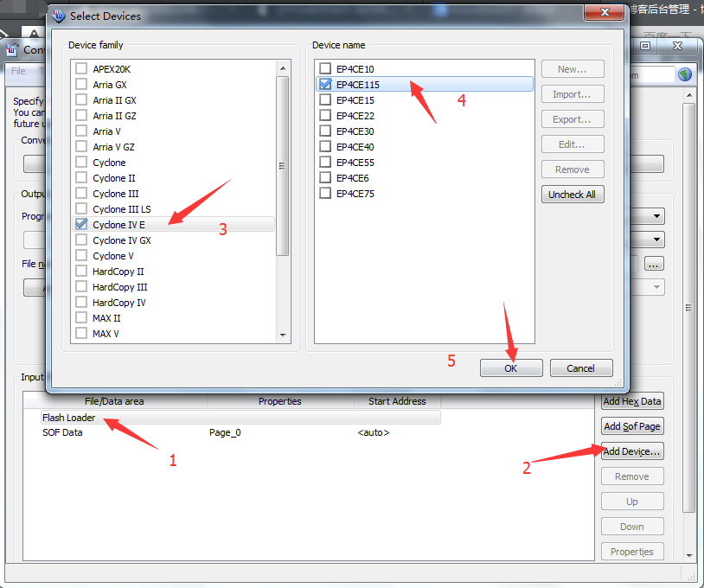
Task: Click the Start Address column header
Action: [397, 401]
